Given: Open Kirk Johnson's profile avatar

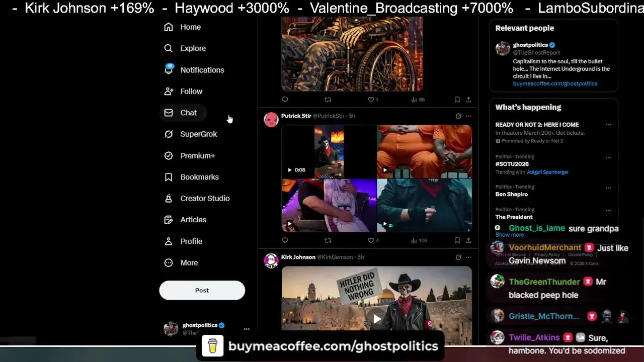Looking at the screenshot, I should 271,260.
